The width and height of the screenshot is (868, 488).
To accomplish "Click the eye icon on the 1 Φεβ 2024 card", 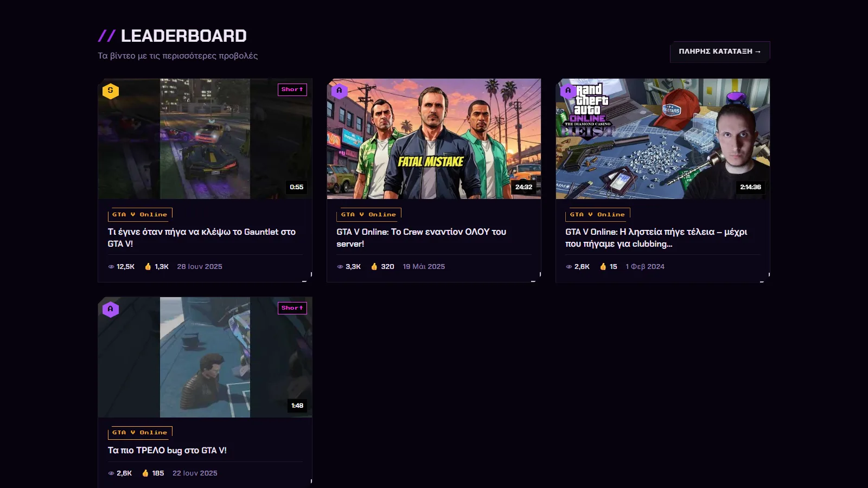I will [569, 267].
